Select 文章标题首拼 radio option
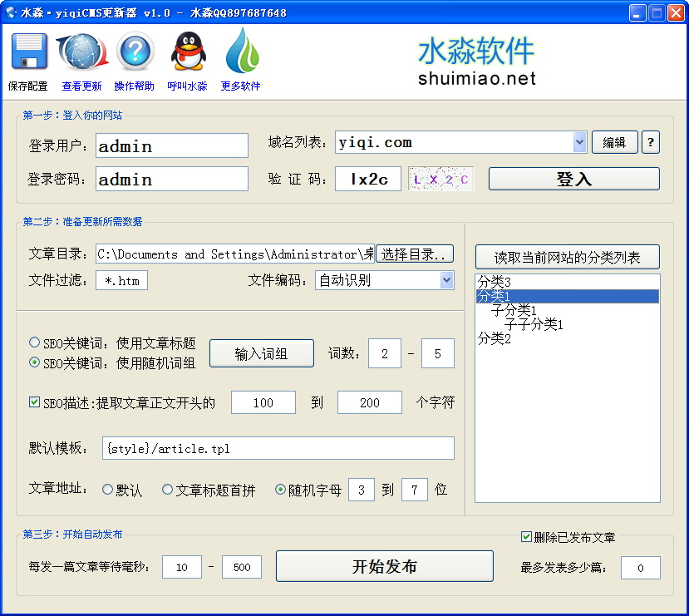689x616 pixels. click(x=167, y=489)
